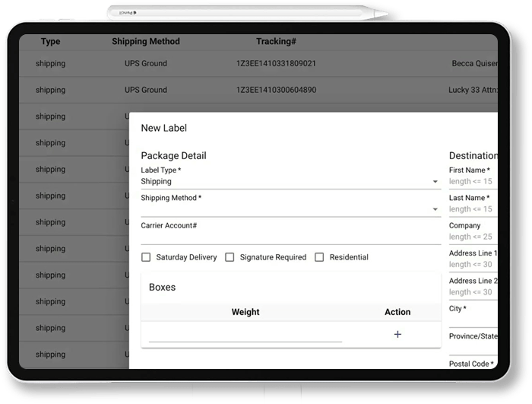The image size is (532, 404).
Task: Click the City input field
Action: pos(473,320)
